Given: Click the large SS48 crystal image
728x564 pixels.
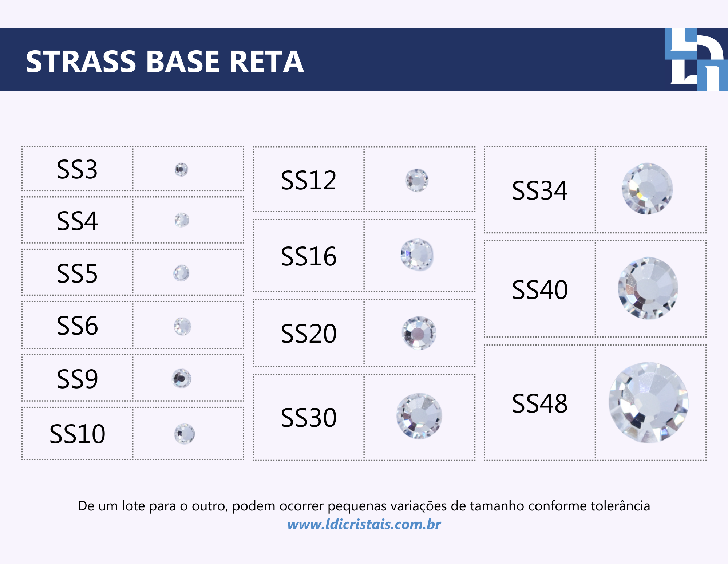Looking at the screenshot, I should (649, 402).
